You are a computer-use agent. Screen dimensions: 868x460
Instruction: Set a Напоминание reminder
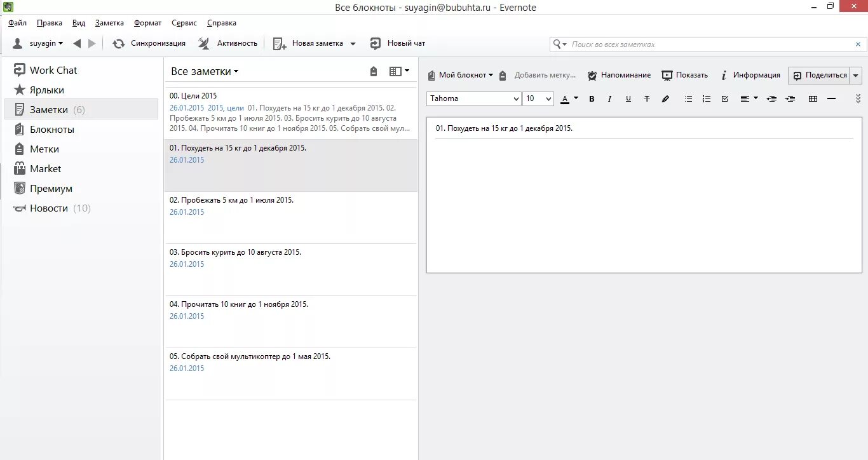click(619, 75)
